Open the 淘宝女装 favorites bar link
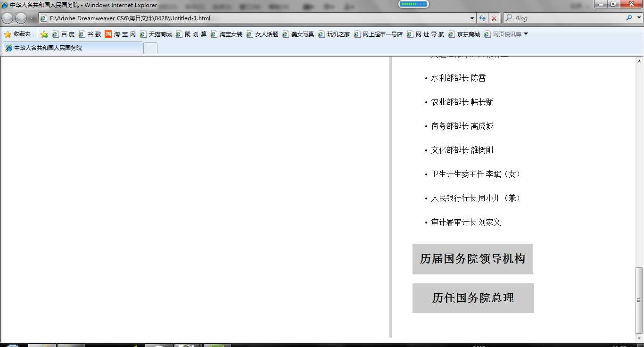644x347 pixels. point(226,34)
